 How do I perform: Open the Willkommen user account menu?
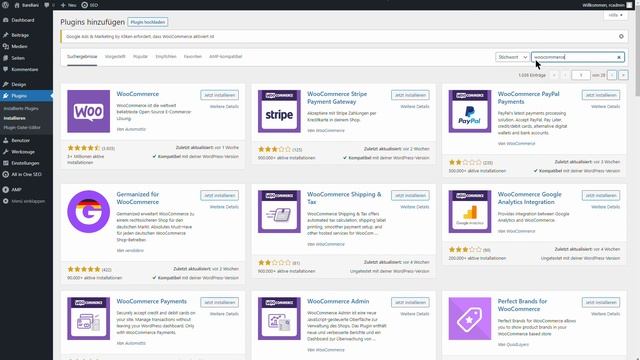coord(607,5)
